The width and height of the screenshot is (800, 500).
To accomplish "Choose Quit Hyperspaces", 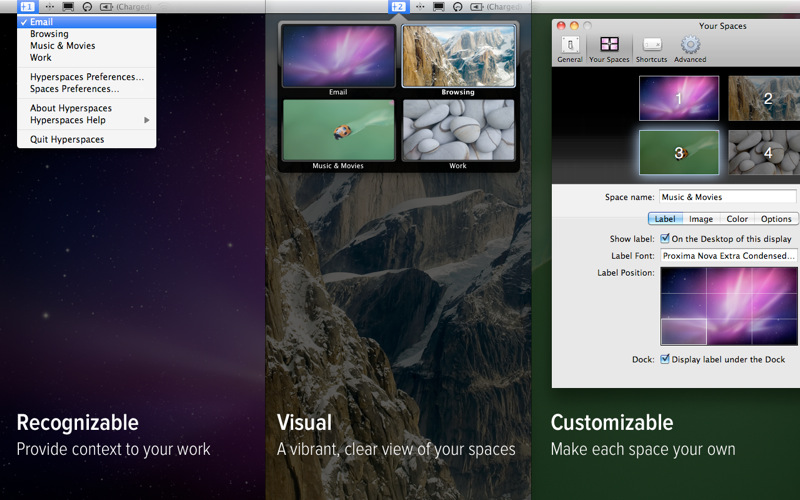I will [87, 139].
